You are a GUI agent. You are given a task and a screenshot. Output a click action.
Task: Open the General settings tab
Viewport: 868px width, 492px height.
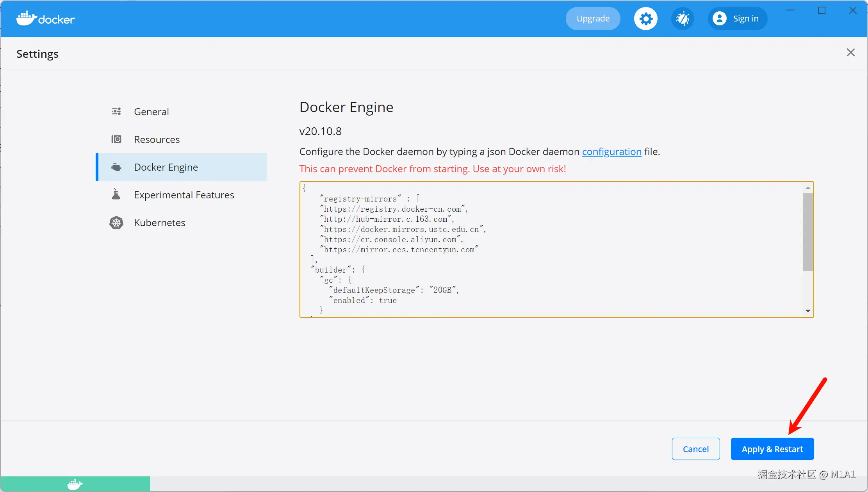151,112
